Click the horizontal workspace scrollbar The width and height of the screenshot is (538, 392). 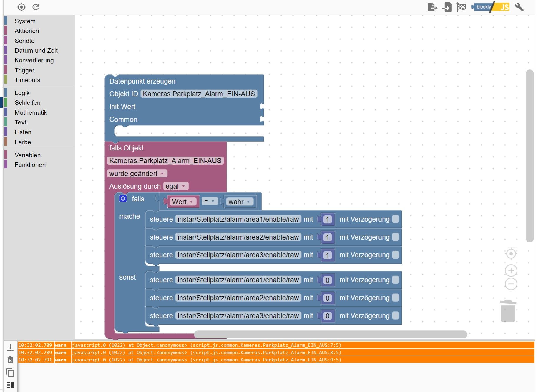(x=331, y=334)
